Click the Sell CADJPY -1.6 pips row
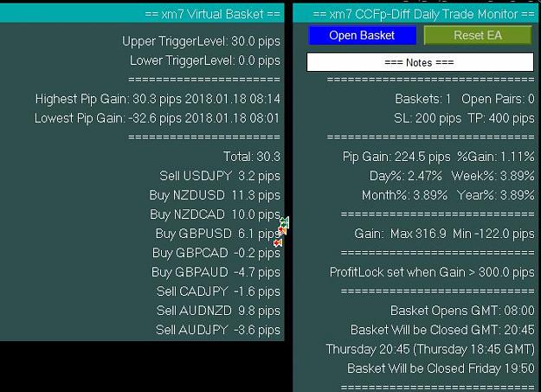The image size is (541, 392). click(218, 292)
